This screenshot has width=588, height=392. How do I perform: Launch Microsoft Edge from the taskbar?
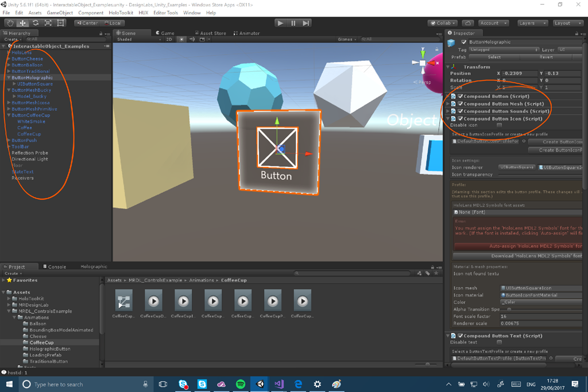298,384
